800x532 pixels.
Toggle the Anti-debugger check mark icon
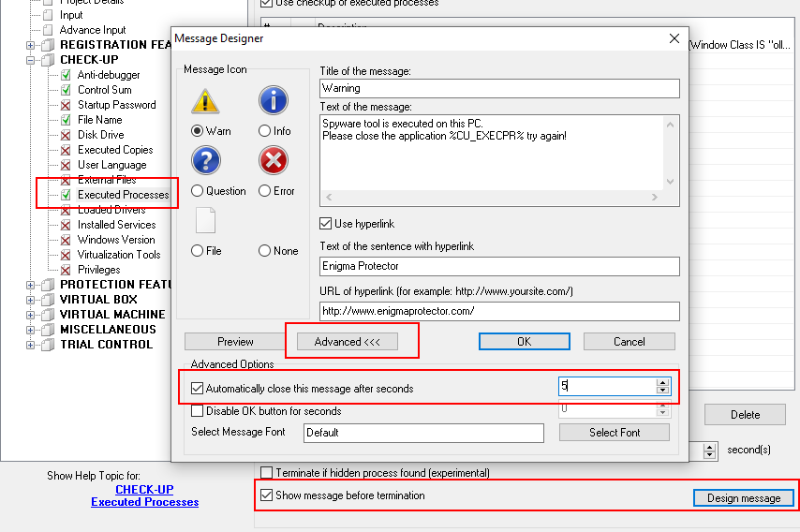pos(66,75)
